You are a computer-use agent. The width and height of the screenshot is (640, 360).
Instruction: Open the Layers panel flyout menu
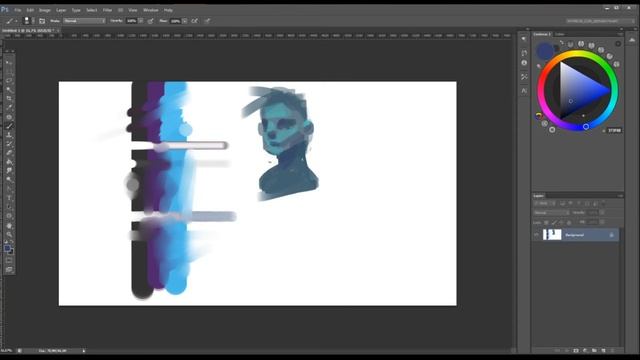tap(620, 196)
